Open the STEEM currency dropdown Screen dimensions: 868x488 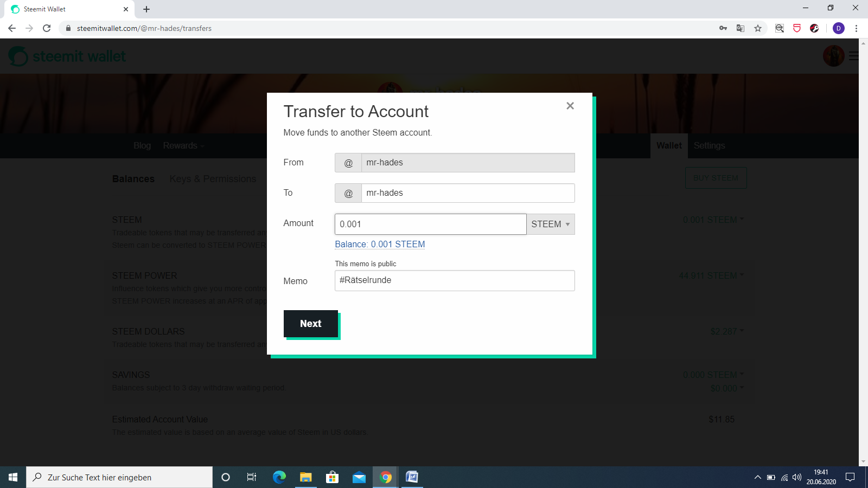click(551, 224)
